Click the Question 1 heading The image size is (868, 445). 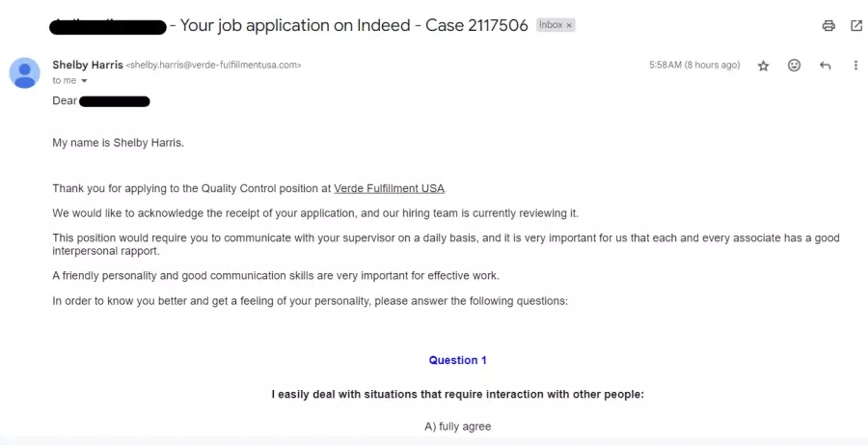(x=458, y=360)
